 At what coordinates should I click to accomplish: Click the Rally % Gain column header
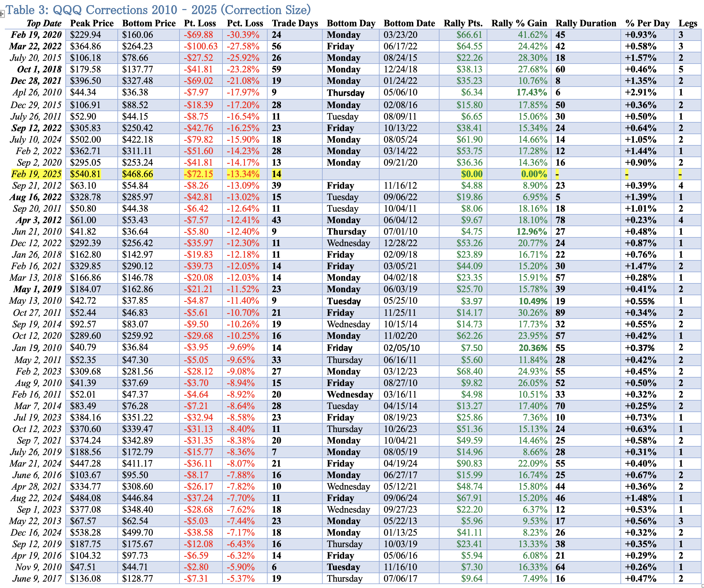(x=519, y=23)
